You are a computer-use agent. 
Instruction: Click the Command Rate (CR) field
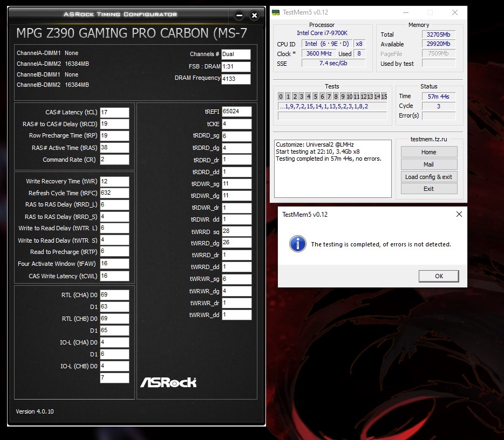(x=114, y=159)
